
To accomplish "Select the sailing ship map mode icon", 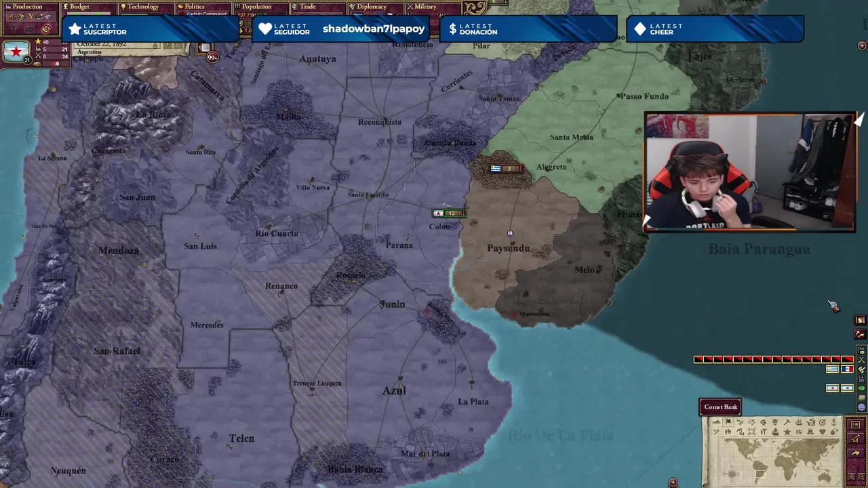I will click(799, 422).
